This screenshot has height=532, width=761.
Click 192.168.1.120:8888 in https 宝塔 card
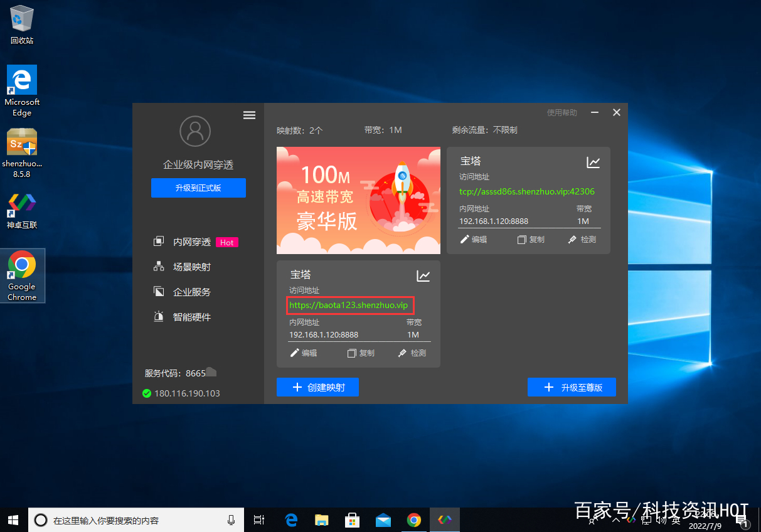324,335
